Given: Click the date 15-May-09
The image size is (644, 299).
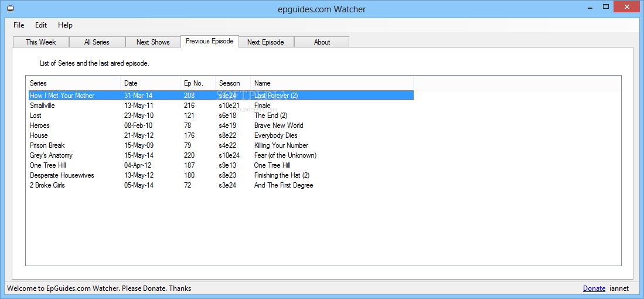Looking at the screenshot, I should tap(138, 145).
